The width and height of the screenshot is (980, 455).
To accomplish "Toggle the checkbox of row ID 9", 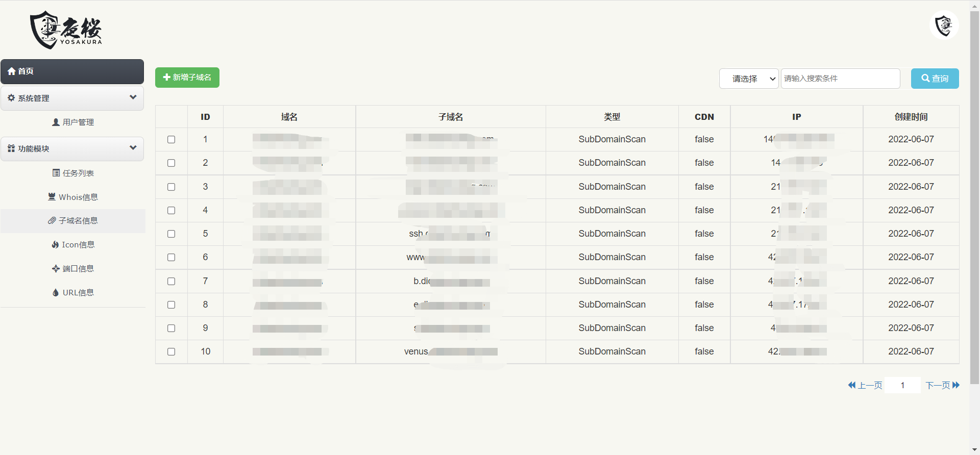I will [171, 328].
